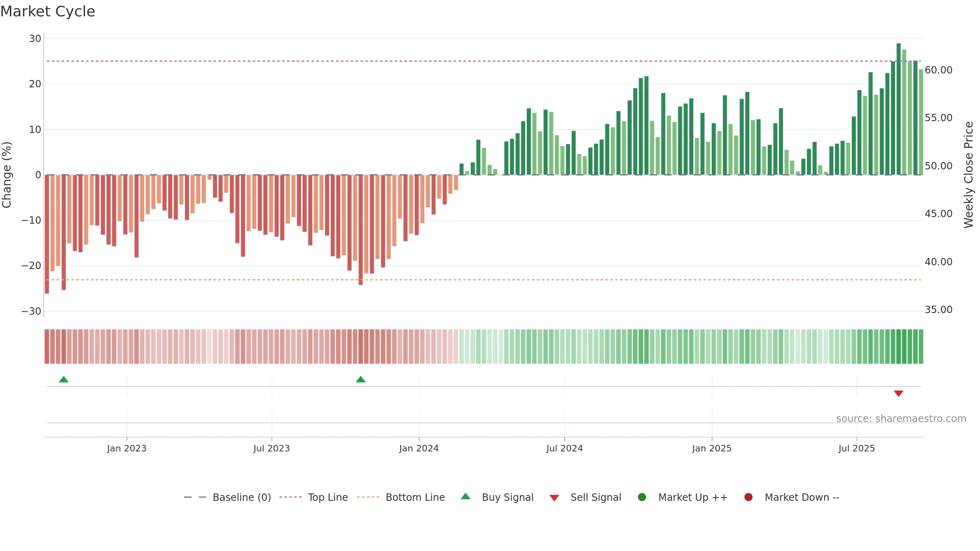Click the 35.00 weekly close price tick

coord(938,310)
